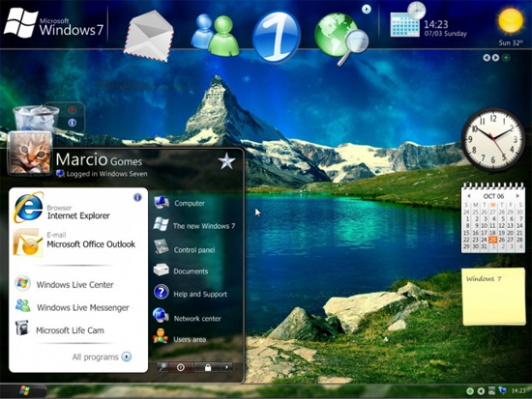The height and width of the screenshot is (399, 532).
Task: Lock the computer with the padlock button
Action: click(x=208, y=367)
